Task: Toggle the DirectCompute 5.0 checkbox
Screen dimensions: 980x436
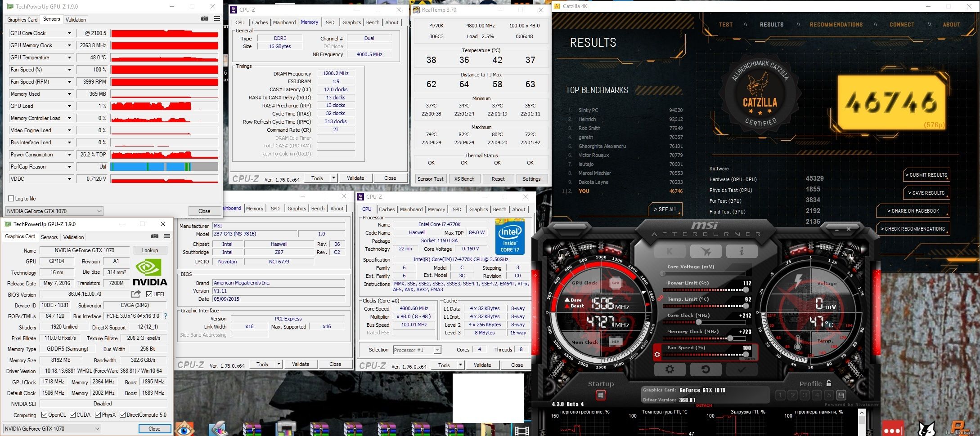Action: 122,414
